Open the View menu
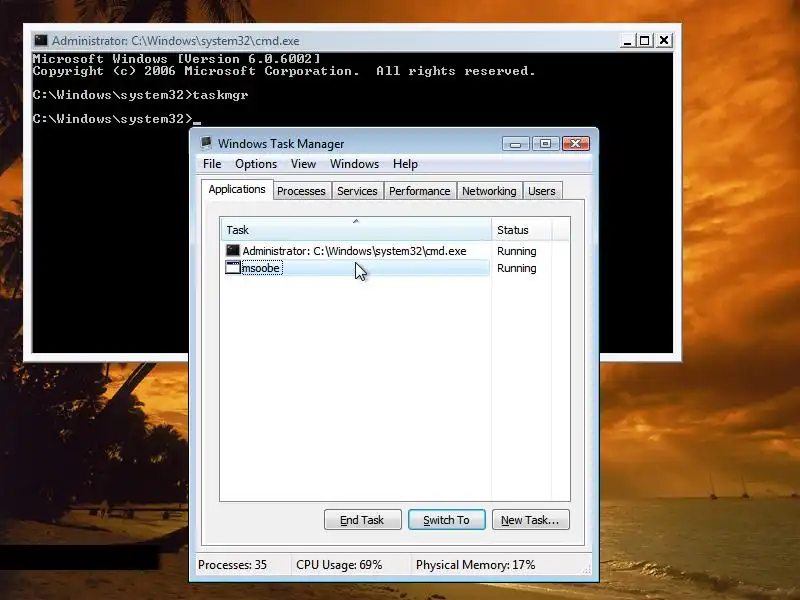The width and height of the screenshot is (800, 600). (x=303, y=164)
